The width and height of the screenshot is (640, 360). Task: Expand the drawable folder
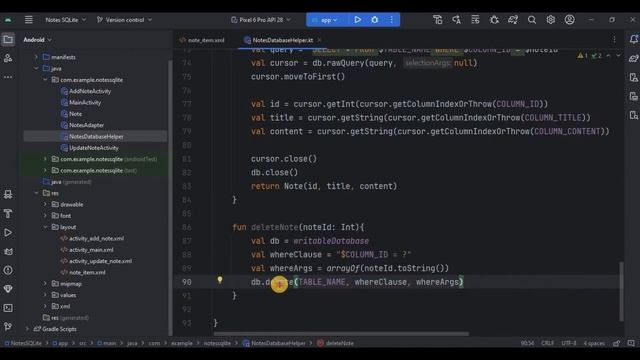coord(45,204)
